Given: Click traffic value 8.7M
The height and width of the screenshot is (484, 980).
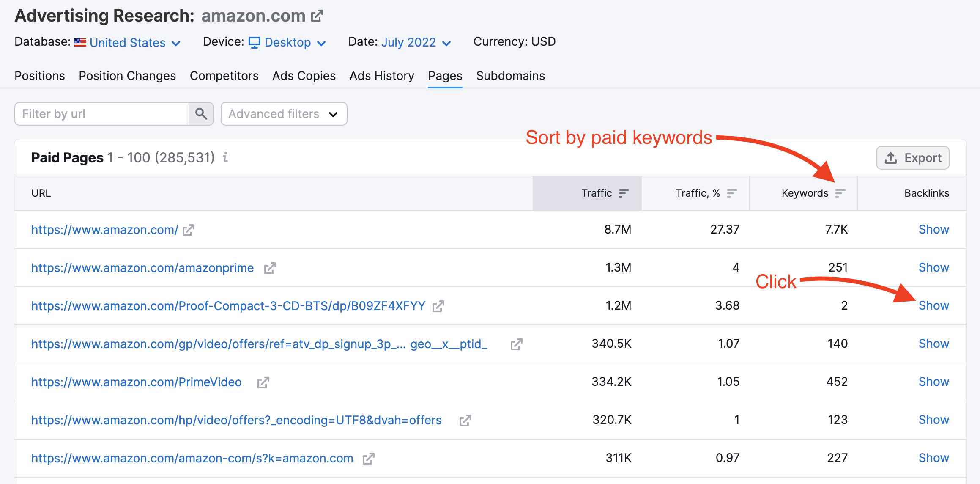Looking at the screenshot, I should pyautogui.click(x=618, y=229).
